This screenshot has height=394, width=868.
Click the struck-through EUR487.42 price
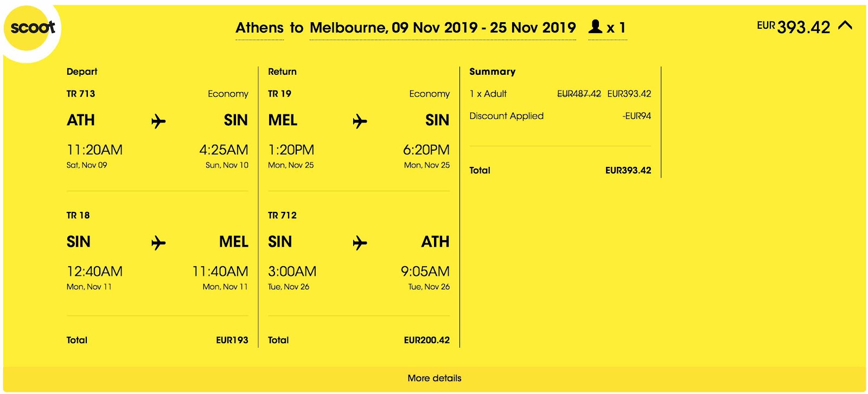click(579, 94)
